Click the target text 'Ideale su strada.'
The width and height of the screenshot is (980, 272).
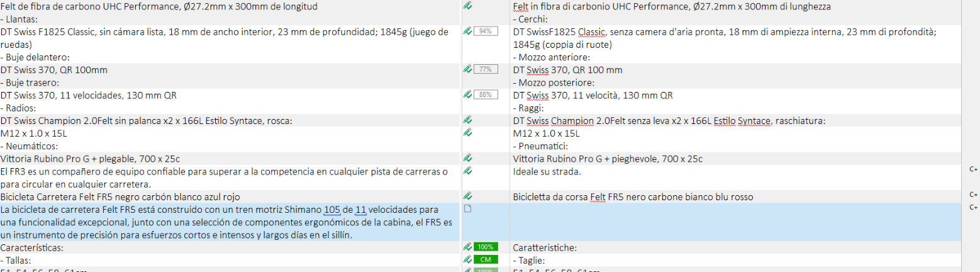tap(547, 172)
